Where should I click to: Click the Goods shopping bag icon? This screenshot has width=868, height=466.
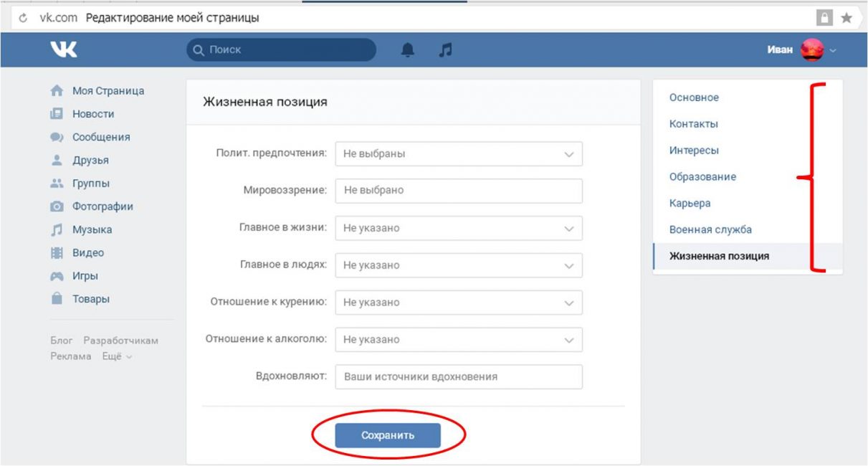point(57,299)
